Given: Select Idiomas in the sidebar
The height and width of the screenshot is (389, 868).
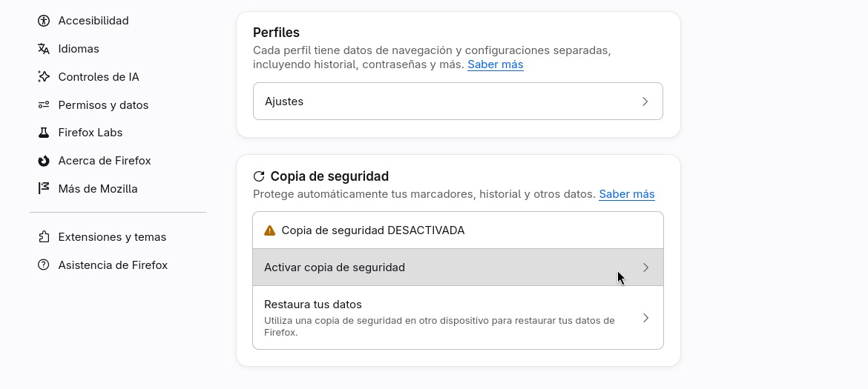Looking at the screenshot, I should (79, 49).
